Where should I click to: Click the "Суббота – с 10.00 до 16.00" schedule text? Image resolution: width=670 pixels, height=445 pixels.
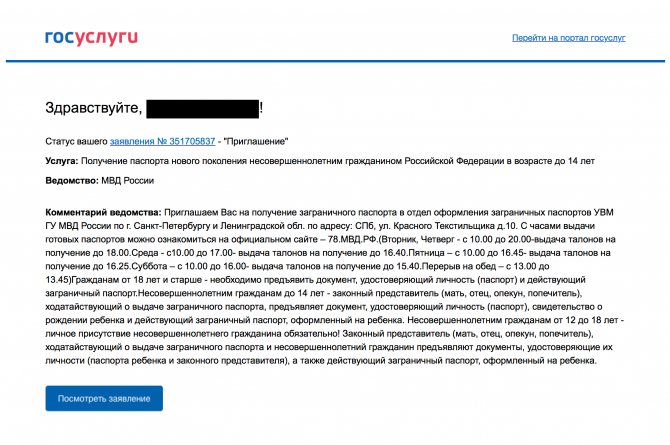point(189,266)
